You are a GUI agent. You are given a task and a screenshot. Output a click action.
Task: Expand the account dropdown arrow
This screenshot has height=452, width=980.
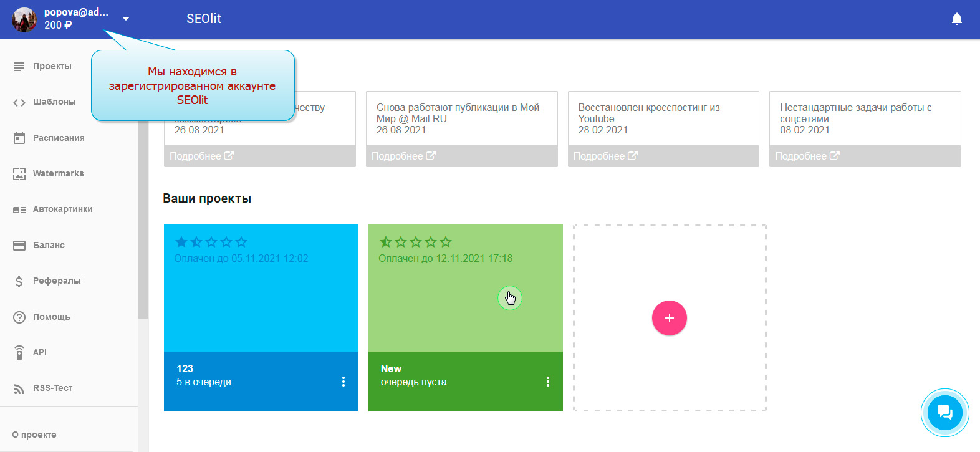126,19
